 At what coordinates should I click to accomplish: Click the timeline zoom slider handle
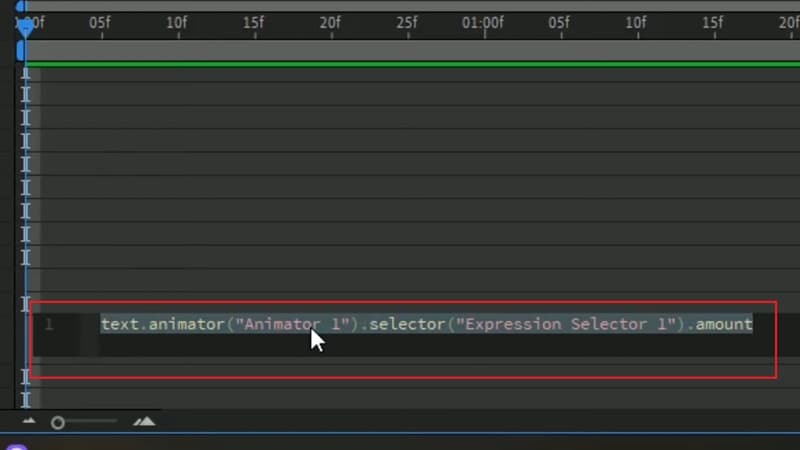coord(58,422)
